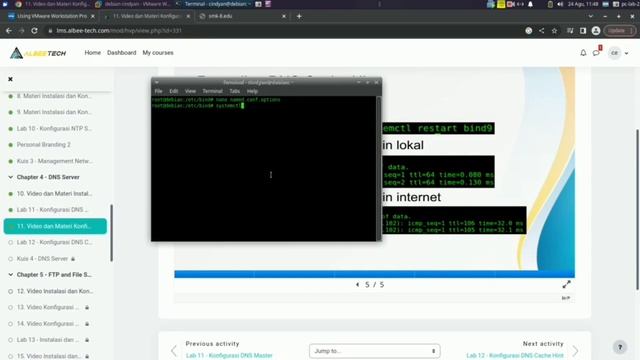Open the help question mark button

[x=620, y=347]
